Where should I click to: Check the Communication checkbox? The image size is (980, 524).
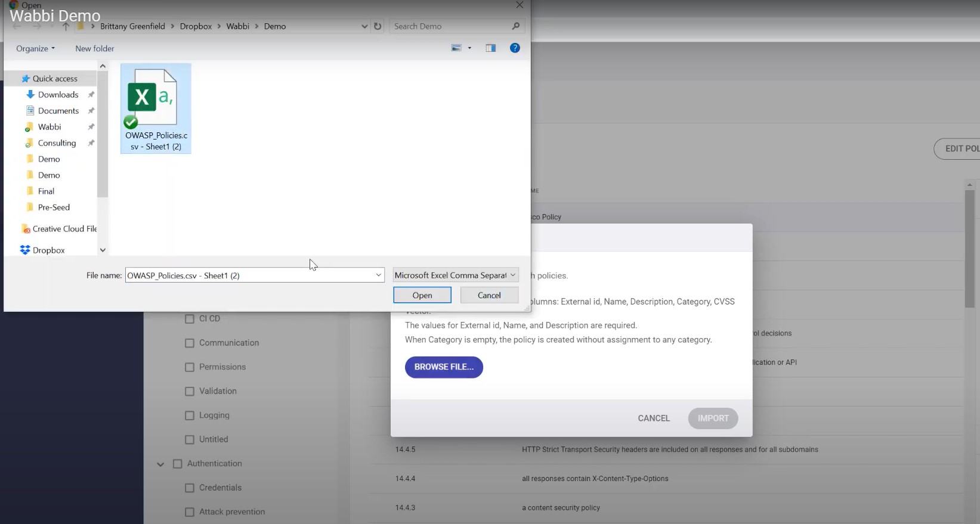pyautogui.click(x=190, y=343)
